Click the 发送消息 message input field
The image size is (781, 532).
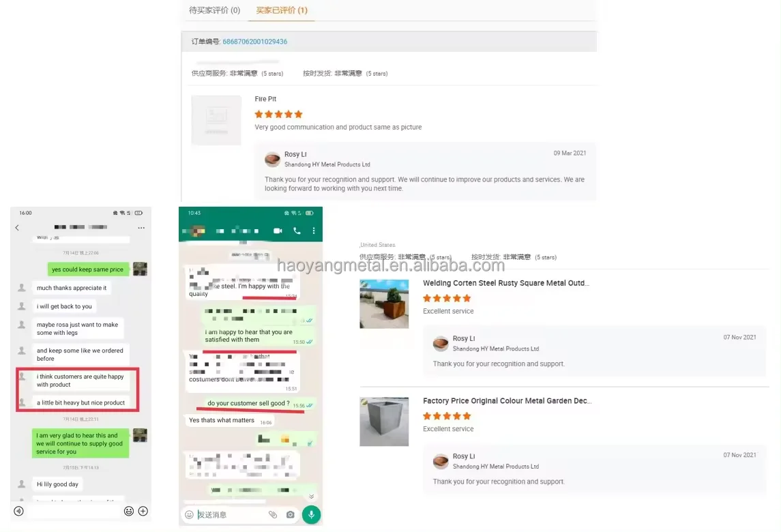[x=230, y=514]
